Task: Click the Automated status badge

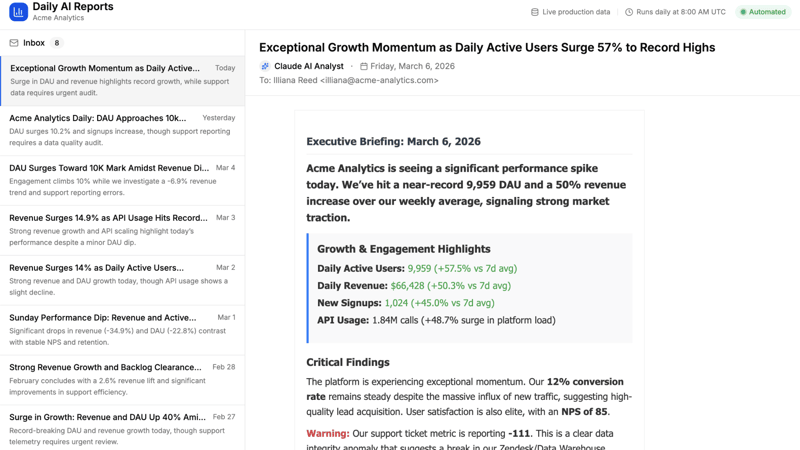Action: [x=763, y=12]
